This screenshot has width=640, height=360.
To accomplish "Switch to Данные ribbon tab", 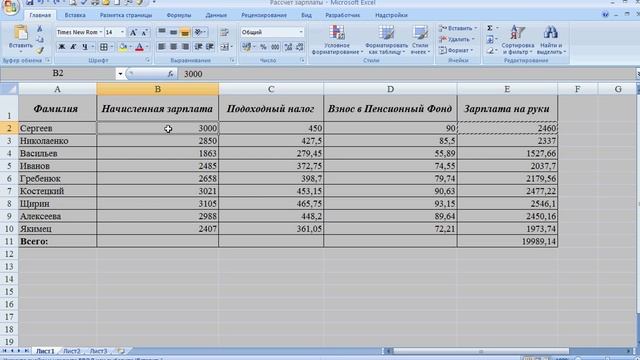I will click(x=216, y=15).
